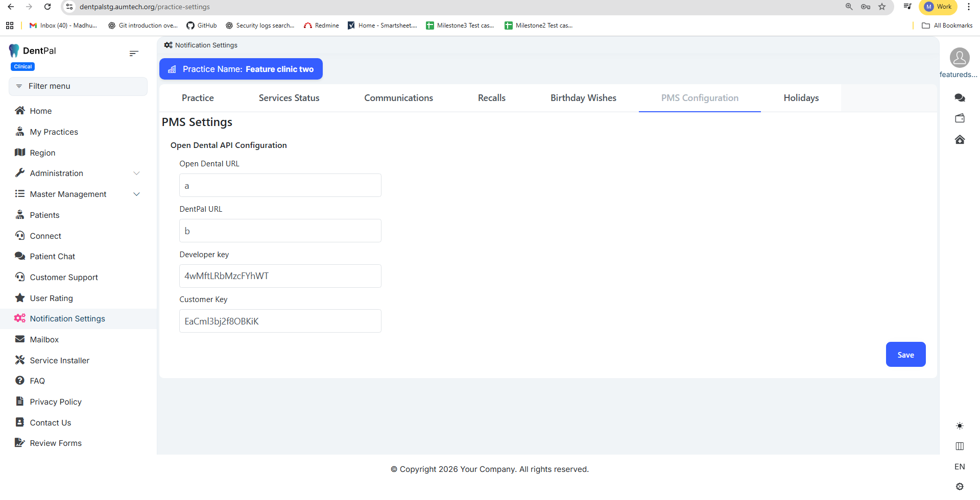Toggle light/dark theme sun icon

960,426
